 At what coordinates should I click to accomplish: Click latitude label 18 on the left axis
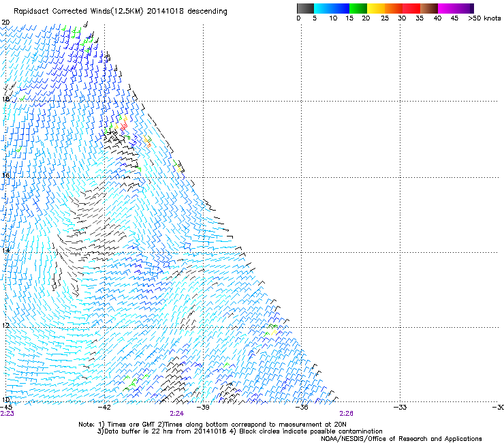5,99
